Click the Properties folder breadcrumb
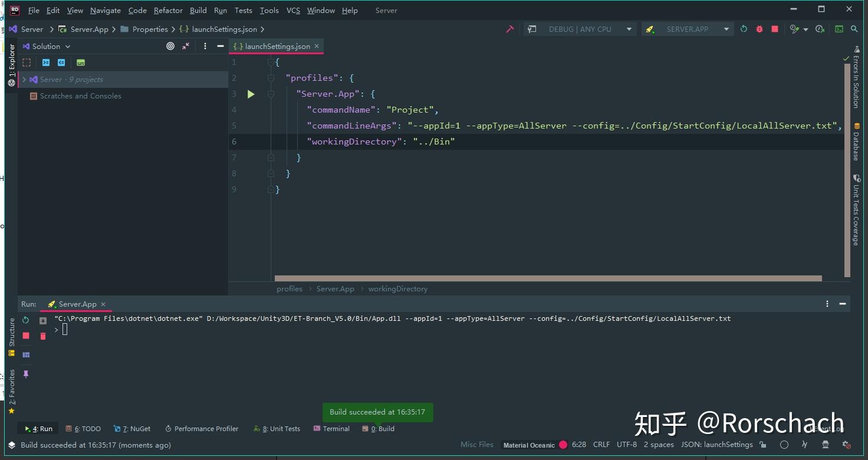Image resolution: width=868 pixels, height=460 pixels. tap(144, 29)
